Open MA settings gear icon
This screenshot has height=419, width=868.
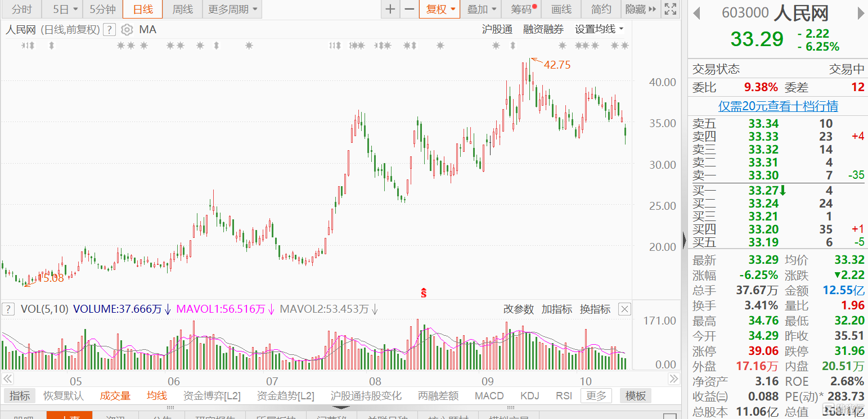(128, 29)
